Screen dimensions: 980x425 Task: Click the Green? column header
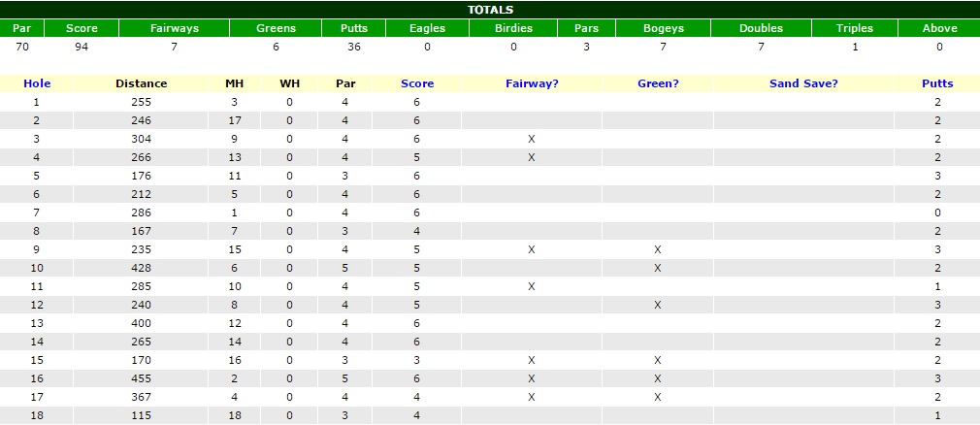[x=658, y=83]
